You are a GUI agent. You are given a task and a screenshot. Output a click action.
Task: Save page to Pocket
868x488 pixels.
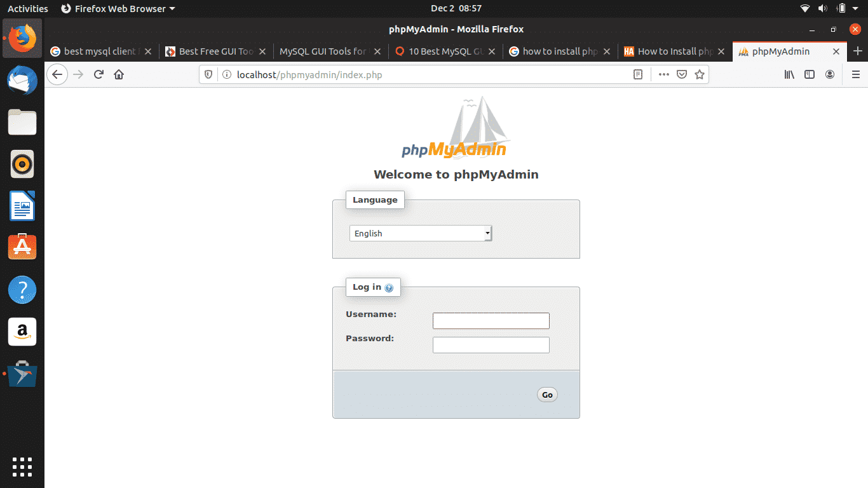pyautogui.click(x=682, y=74)
